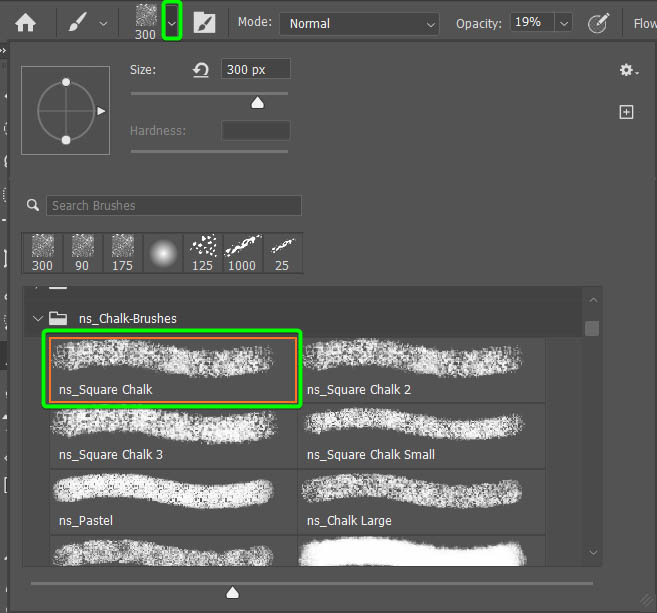Select the recent brush labeled 90
Image resolution: width=657 pixels, height=613 pixels.
coord(83,253)
